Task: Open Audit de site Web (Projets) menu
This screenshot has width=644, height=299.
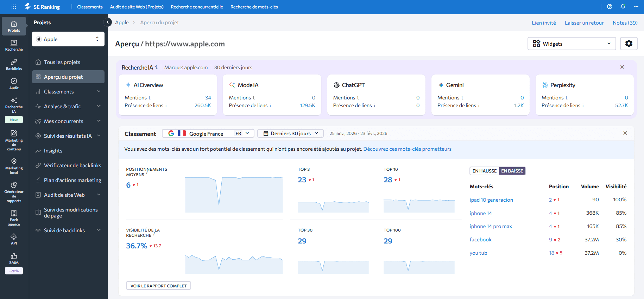Action: [137, 7]
